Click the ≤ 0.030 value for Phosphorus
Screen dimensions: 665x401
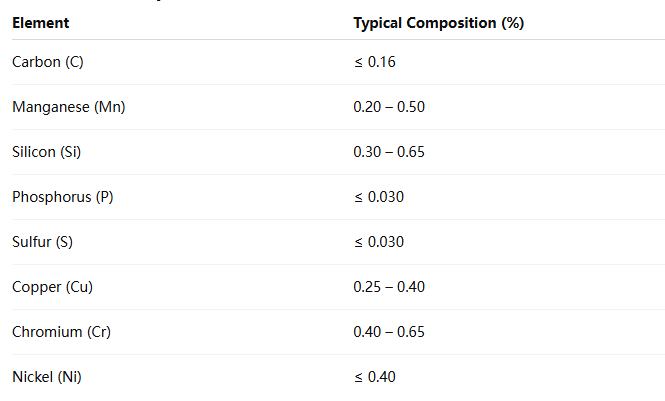pos(379,197)
